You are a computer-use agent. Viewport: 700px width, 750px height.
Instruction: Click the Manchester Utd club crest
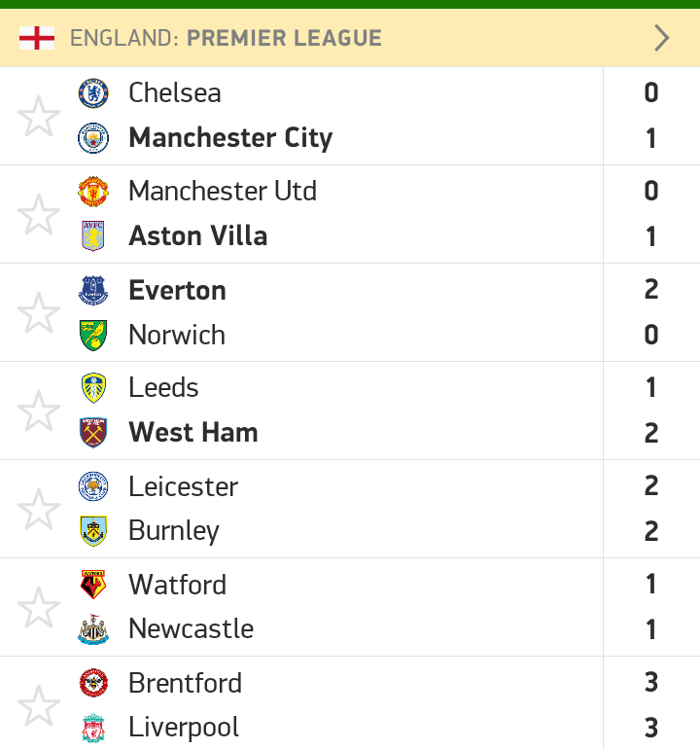[x=93, y=192]
